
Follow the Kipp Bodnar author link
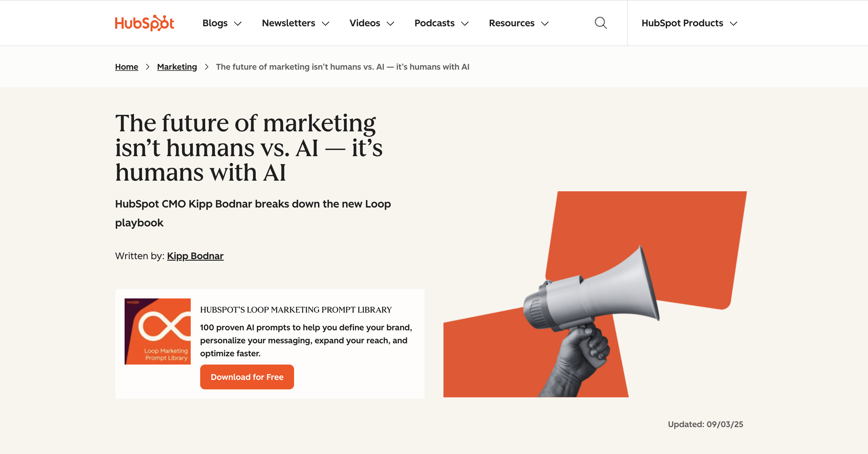pos(195,256)
